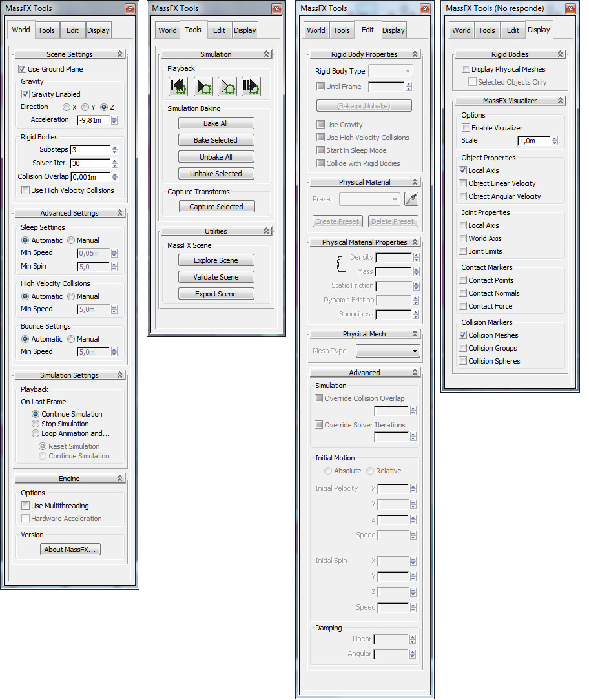Select Manual under Sleep Settings
The image size is (589, 700).
click(71, 240)
